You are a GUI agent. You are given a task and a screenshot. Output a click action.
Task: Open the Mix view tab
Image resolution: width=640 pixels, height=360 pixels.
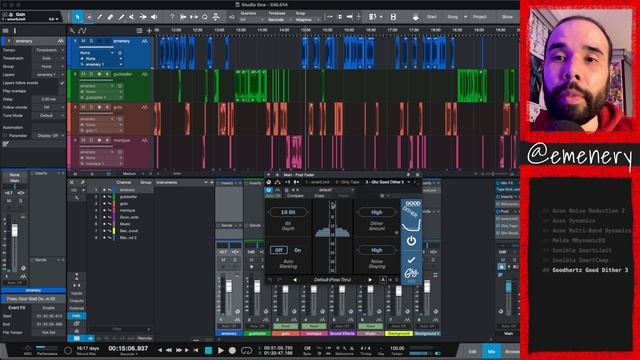(x=491, y=351)
